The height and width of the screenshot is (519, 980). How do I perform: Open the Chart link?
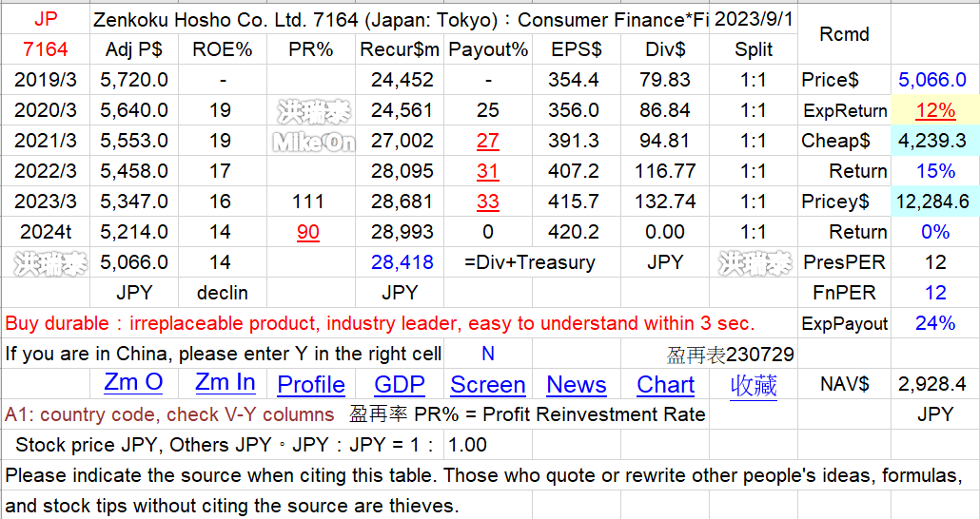point(666,385)
